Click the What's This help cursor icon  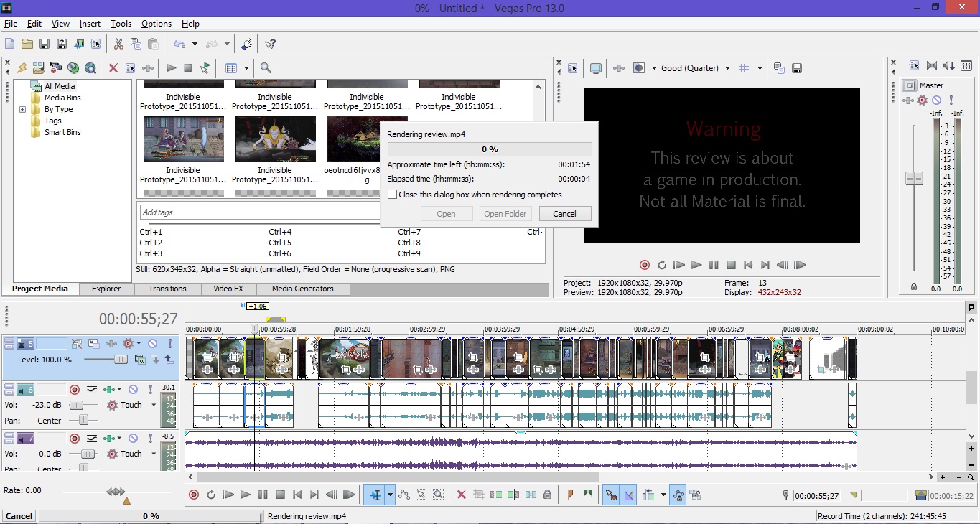(x=270, y=45)
